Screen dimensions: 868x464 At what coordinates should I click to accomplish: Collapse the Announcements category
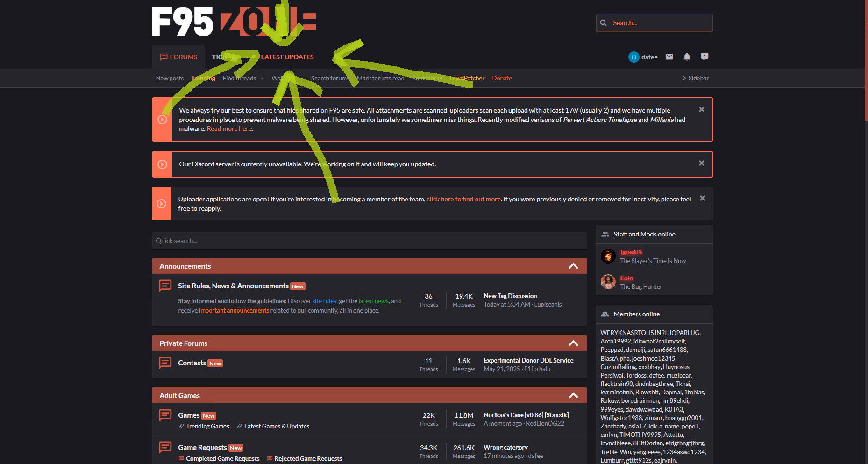[573, 266]
